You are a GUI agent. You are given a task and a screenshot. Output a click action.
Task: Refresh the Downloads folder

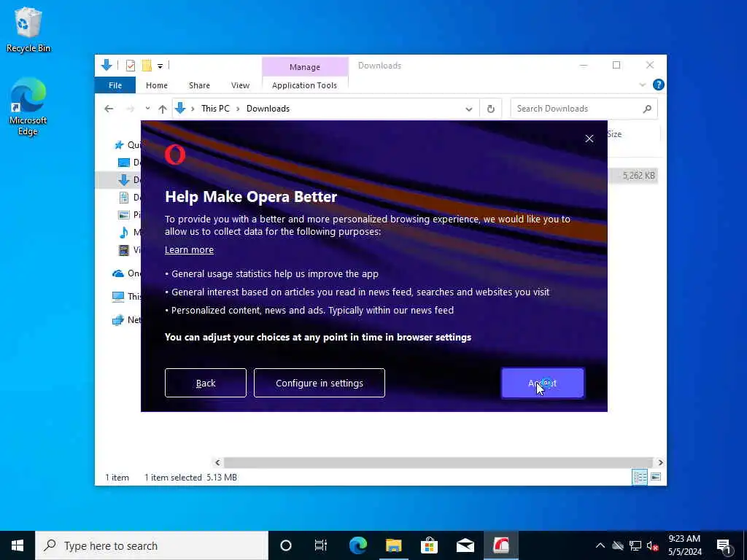[x=491, y=109]
